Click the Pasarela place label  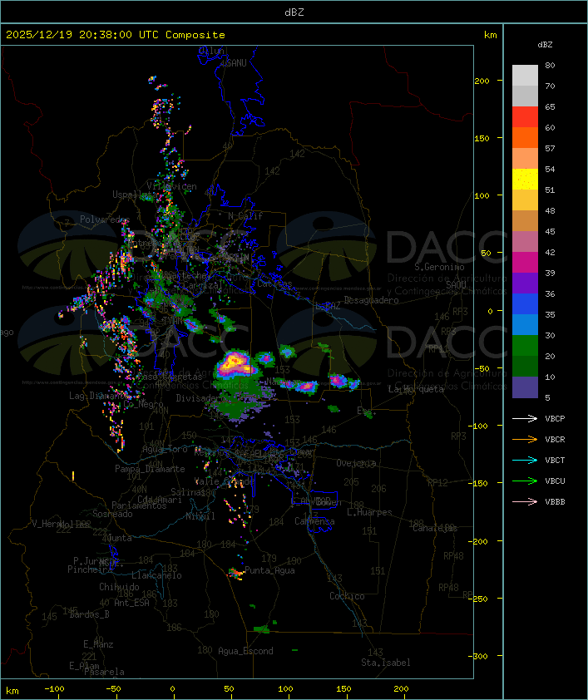pyautogui.click(x=104, y=672)
